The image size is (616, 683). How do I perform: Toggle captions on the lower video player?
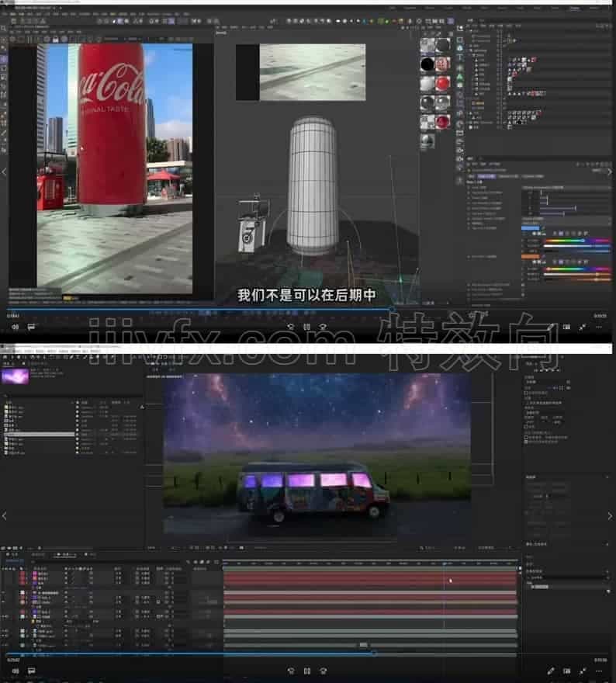31,671
